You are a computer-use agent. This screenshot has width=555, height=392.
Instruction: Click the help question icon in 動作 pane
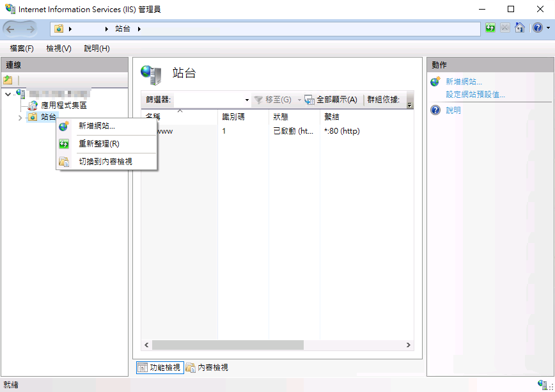point(435,110)
